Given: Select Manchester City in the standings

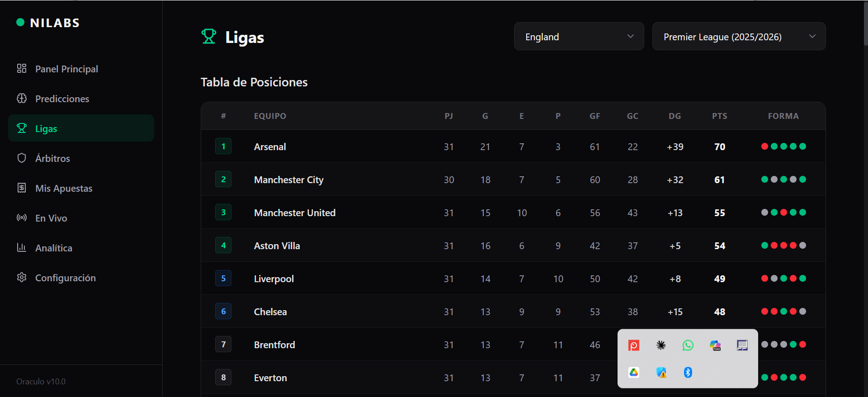Looking at the screenshot, I should 288,180.
